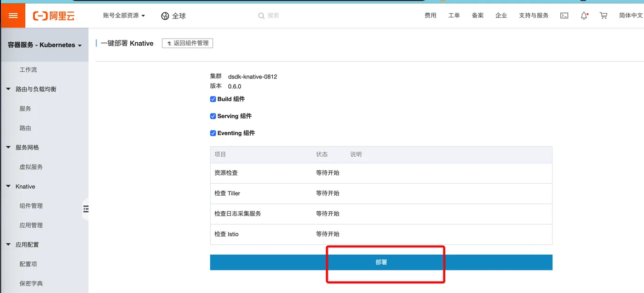Open the 支持与服务 menu
This screenshot has width=644, height=293.
534,16
